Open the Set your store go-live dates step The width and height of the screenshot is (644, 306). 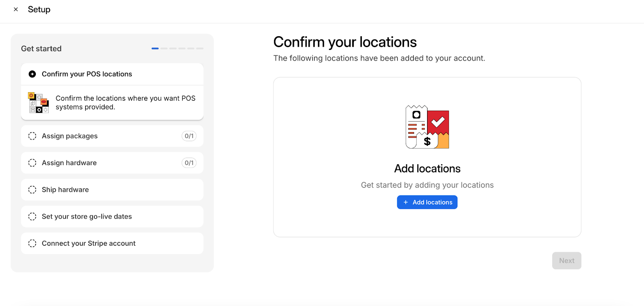[87, 217]
